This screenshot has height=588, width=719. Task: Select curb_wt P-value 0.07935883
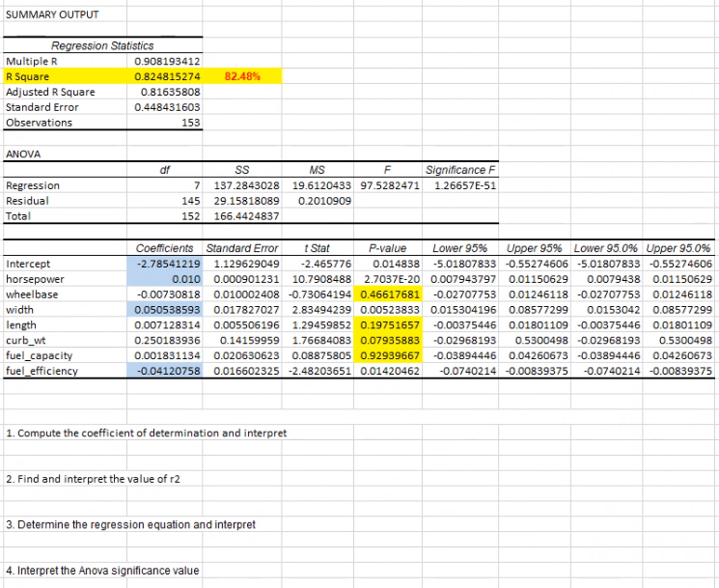pyautogui.click(x=390, y=340)
